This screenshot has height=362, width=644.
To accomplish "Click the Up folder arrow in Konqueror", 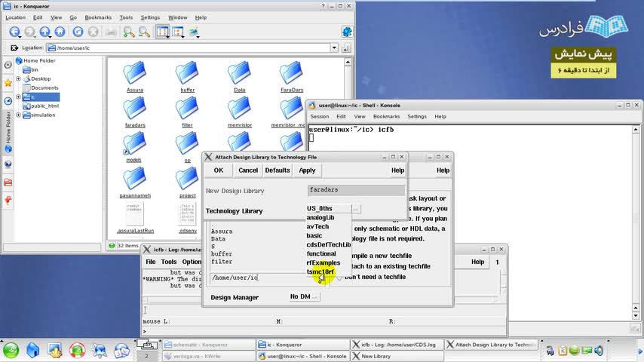I will coord(44,32).
